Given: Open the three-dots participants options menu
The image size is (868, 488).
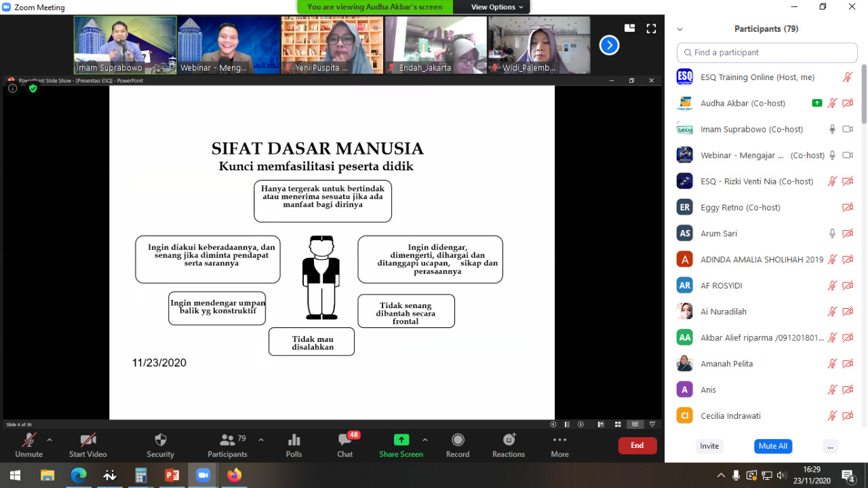Looking at the screenshot, I should (830, 446).
